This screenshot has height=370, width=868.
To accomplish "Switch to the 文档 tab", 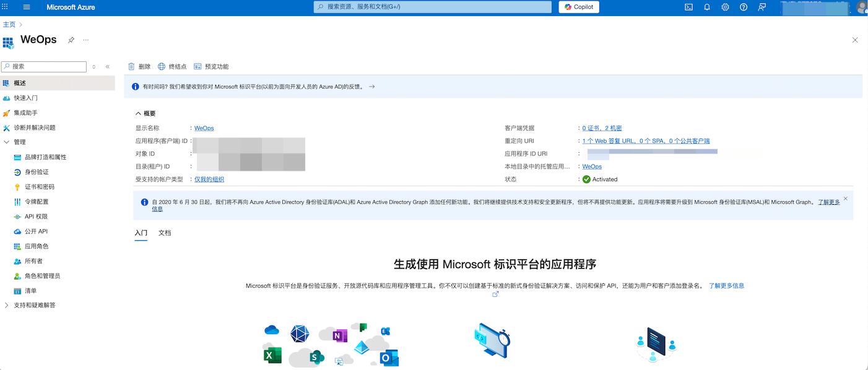I will click(x=165, y=233).
